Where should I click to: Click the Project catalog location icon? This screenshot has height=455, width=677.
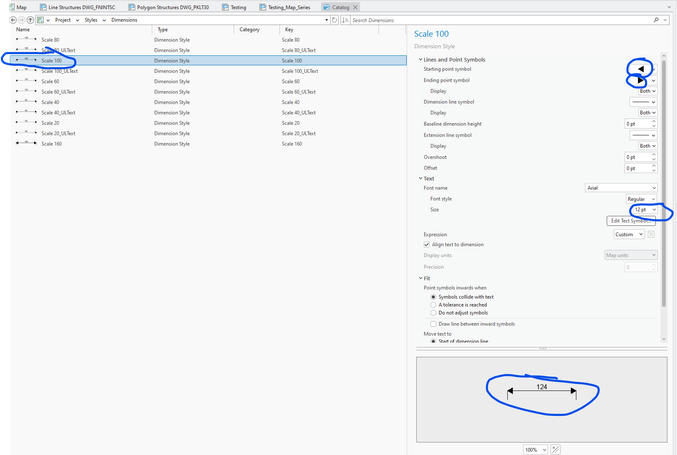(x=40, y=20)
